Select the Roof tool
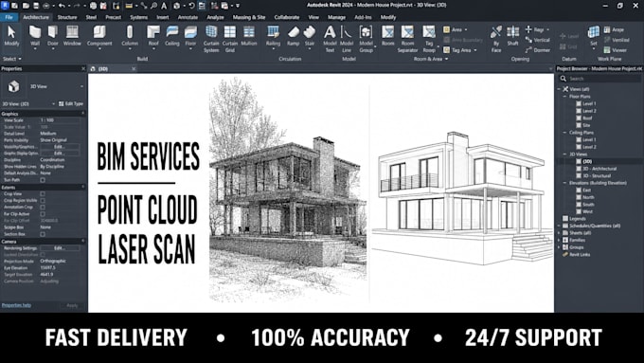The width and height of the screenshot is (644, 363). pyautogui.click(x=153, y=36)
